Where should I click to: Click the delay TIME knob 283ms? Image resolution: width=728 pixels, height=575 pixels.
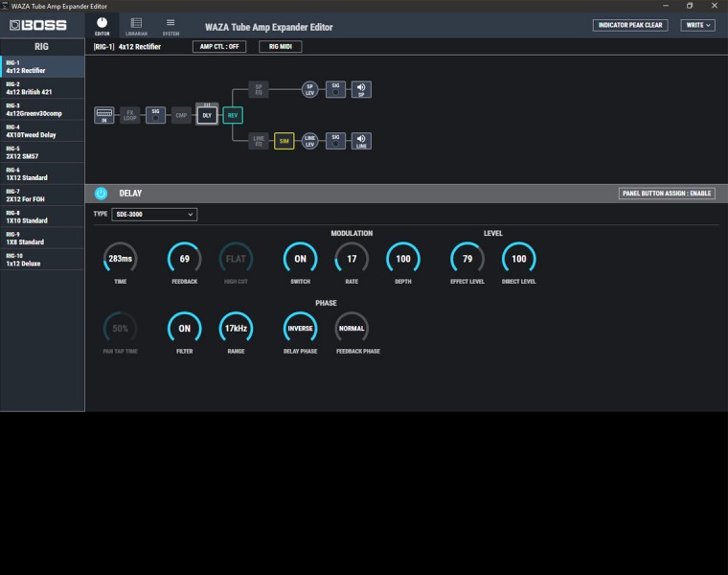[x=121, y=259]
